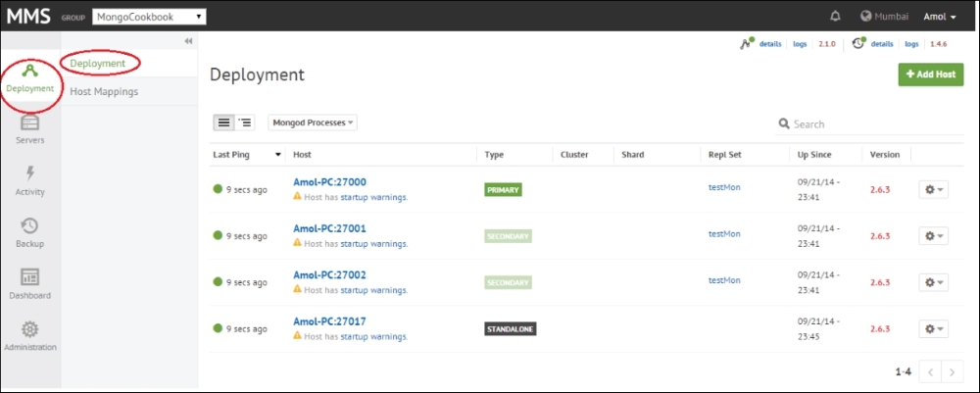Collapse the side panel with double arrow
This screenshot has height=393, width=980.
(x=188, y=40)
